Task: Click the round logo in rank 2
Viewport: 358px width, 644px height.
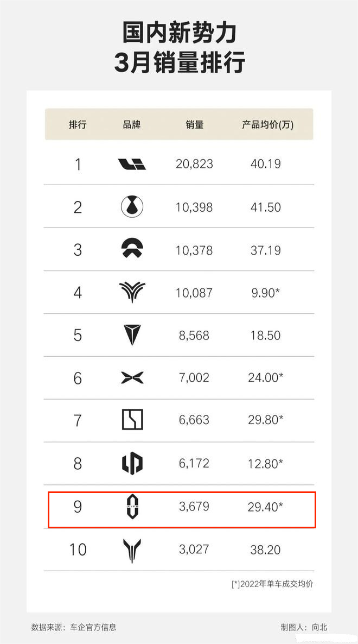Action: (x=132, y=207)
